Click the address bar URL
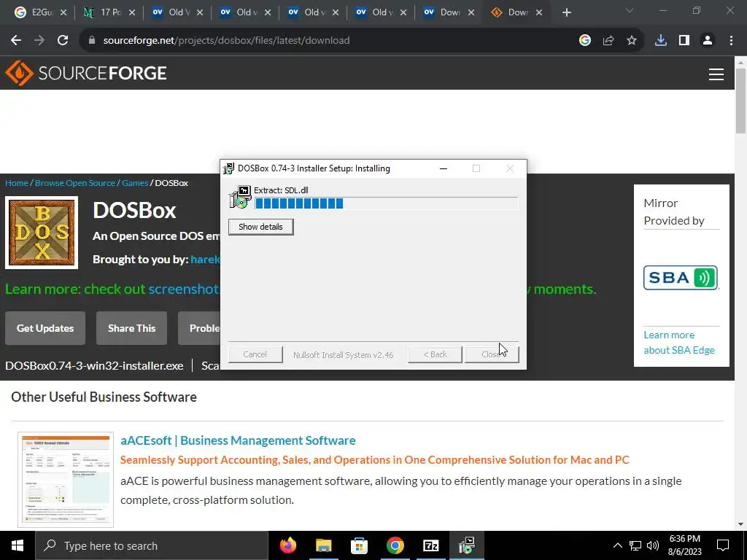The image size is (747, 560). click(226, 41)
